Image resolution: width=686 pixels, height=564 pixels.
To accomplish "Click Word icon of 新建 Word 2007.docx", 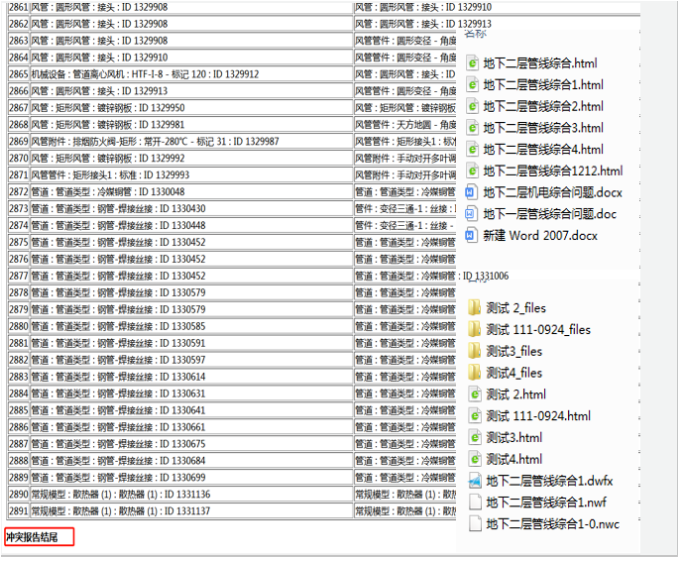I will click(x=470, y=236).
